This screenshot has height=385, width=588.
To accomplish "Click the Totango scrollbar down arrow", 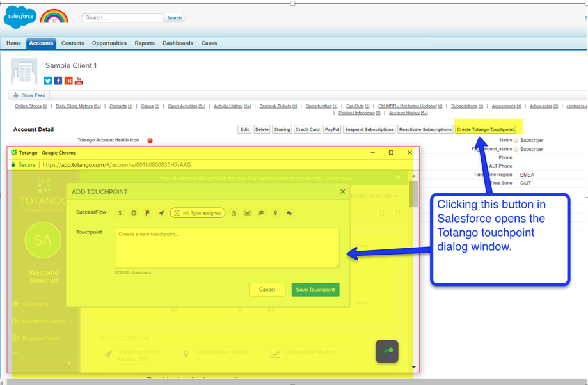I will [413, 367].
